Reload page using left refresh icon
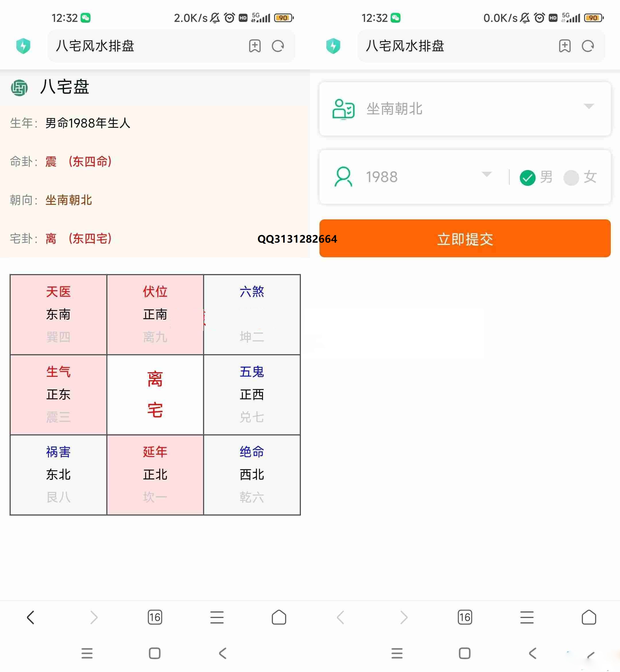 pos(278,46)
